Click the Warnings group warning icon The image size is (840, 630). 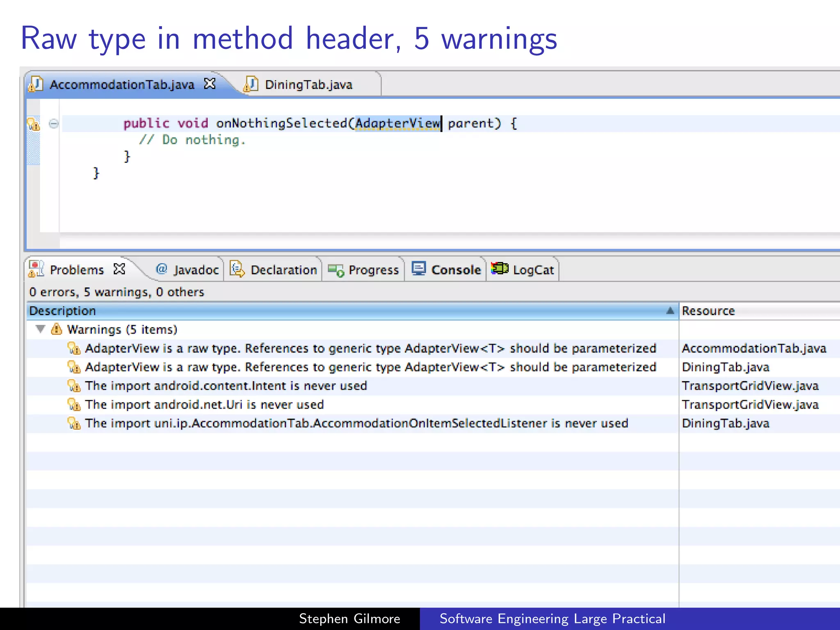[x=57, y=329]
